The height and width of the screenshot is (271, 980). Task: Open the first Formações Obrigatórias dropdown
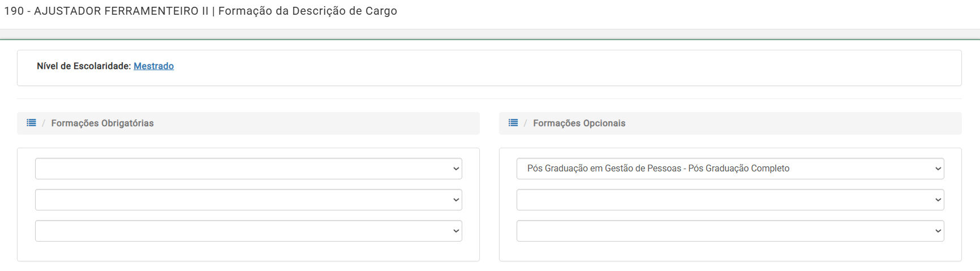(x=248, y=169)
